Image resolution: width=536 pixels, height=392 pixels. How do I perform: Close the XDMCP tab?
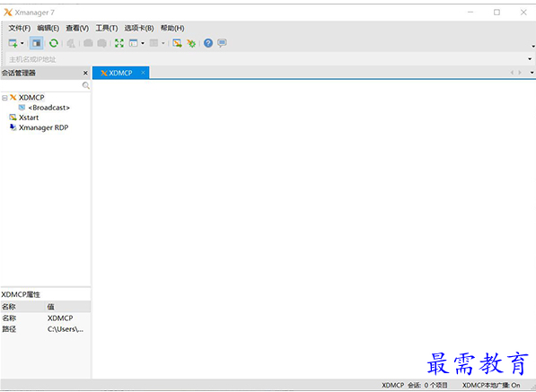(143, 73)
